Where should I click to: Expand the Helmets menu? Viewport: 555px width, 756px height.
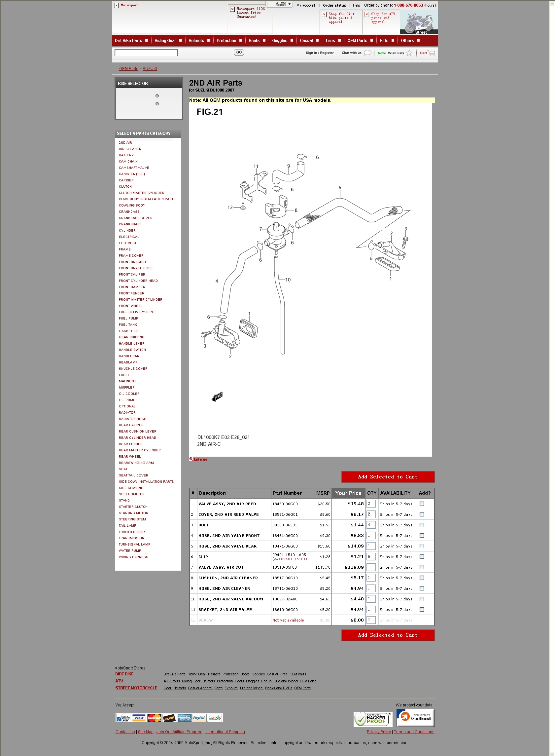click(199, 41)
